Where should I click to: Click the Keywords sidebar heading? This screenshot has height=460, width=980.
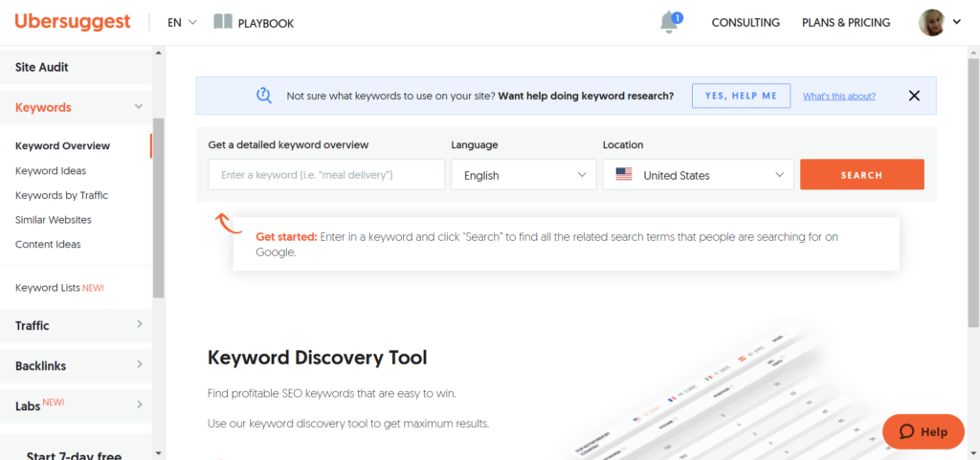43,107
